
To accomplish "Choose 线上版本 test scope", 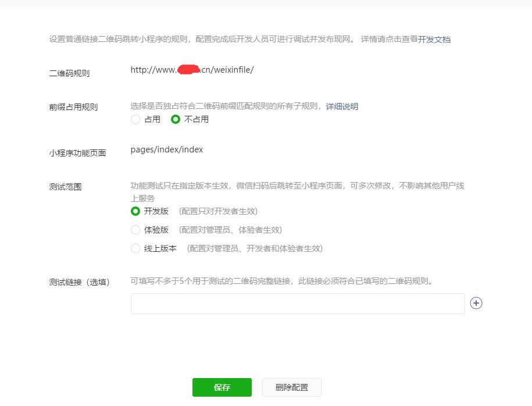I will click(135, 248).
